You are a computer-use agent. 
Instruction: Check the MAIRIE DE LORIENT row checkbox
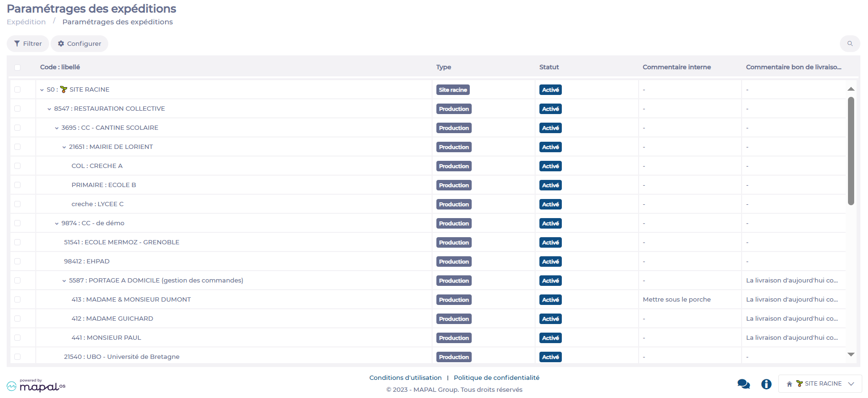(18, 147)
